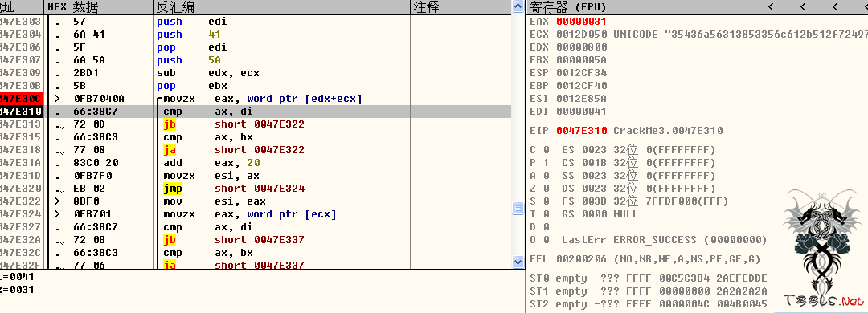
Task: Select the ST1 FPU register row
Action: click(649, 291)
